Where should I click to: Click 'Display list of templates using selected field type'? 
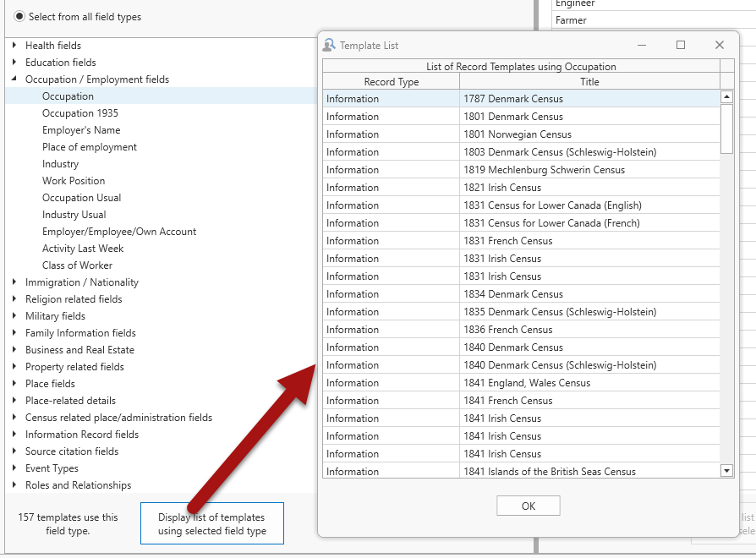(x=212, y=523)
